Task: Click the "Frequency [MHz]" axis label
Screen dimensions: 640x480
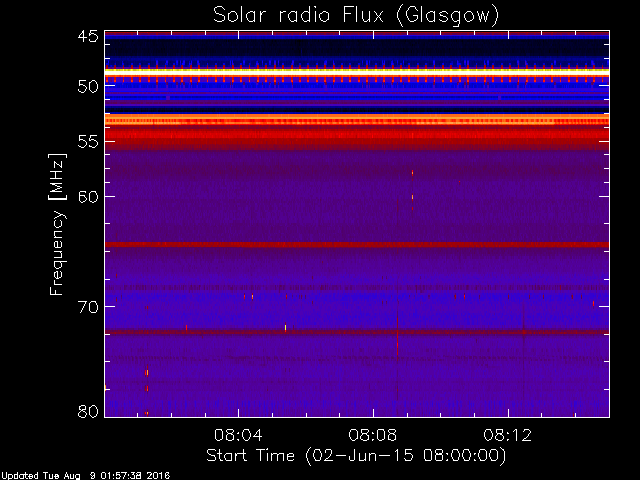Action: click(57, 224)
